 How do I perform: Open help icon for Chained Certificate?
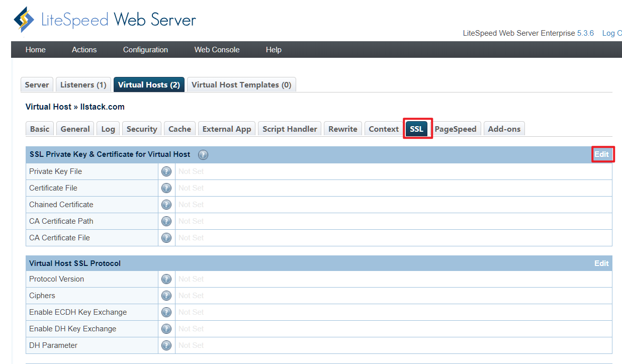pos(166,205)
